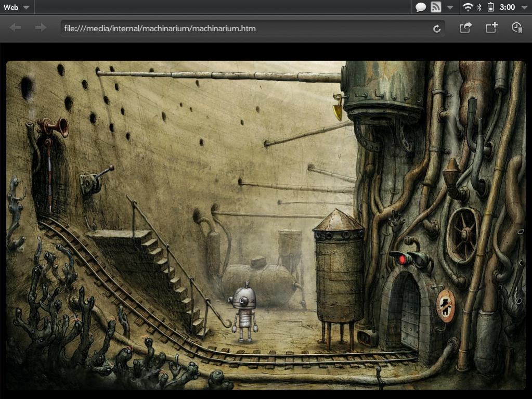Image resolution: width=532 pixels, height=399 pixels.
Task: Reload the page with the refresh icon
Action: pos(437,29)
